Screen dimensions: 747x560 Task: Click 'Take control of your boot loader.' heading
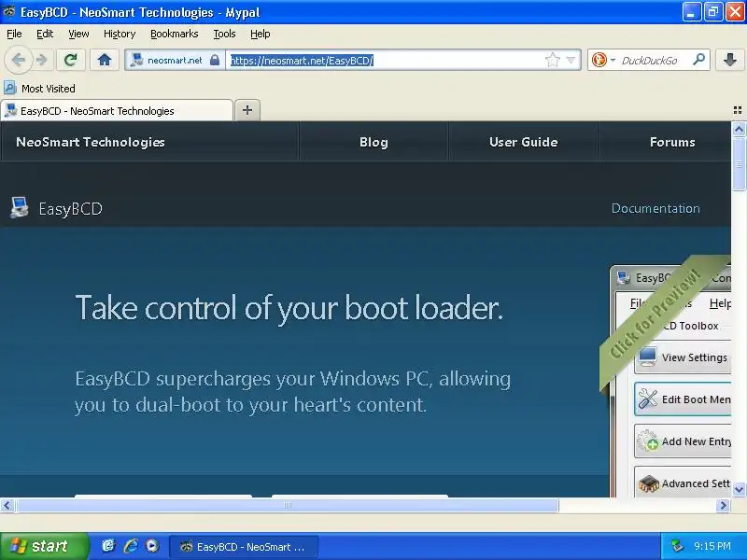pyautogui.click(x=289, y=308)
